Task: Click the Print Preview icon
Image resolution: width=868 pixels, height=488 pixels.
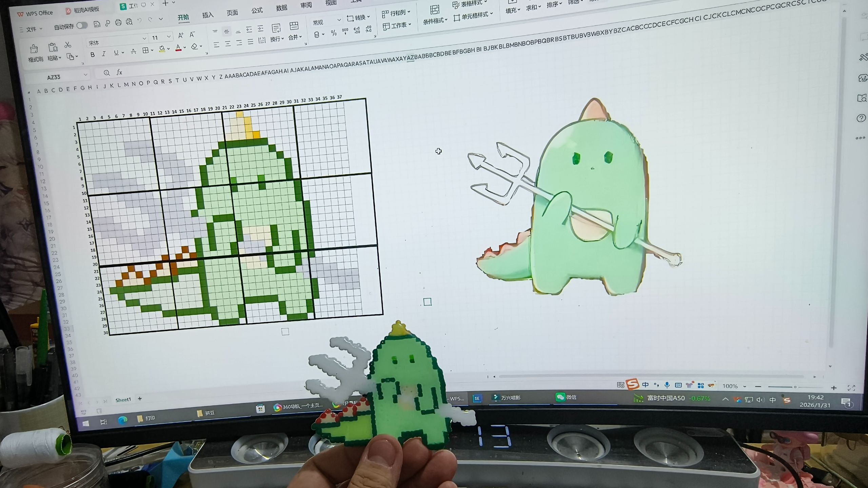Action: click(x=129, y=22)
